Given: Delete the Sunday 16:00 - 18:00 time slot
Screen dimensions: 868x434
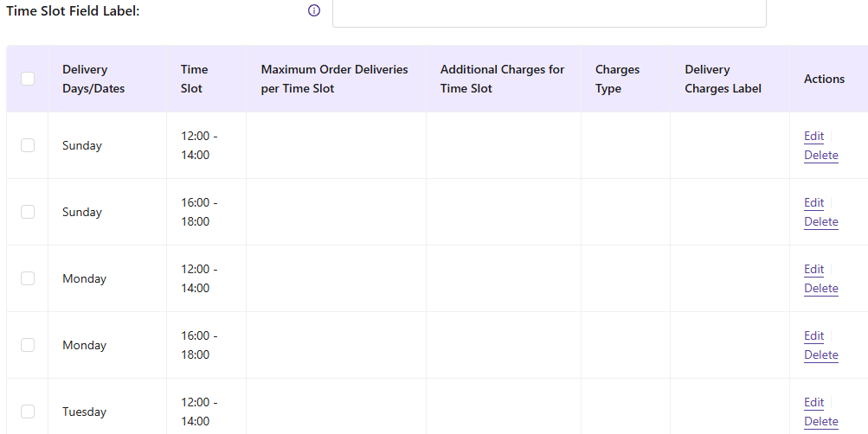Looking at the screenshot, I should [820, 222].
